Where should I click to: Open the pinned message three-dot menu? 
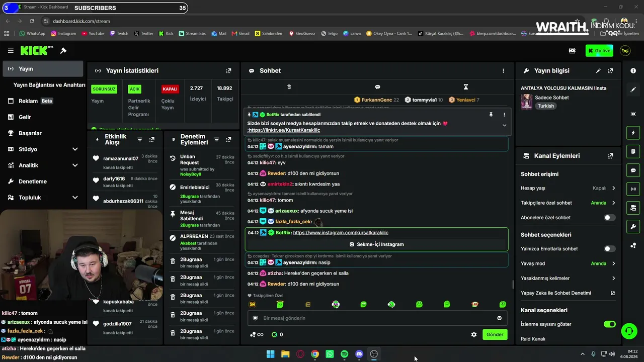[x=504, y=115]
